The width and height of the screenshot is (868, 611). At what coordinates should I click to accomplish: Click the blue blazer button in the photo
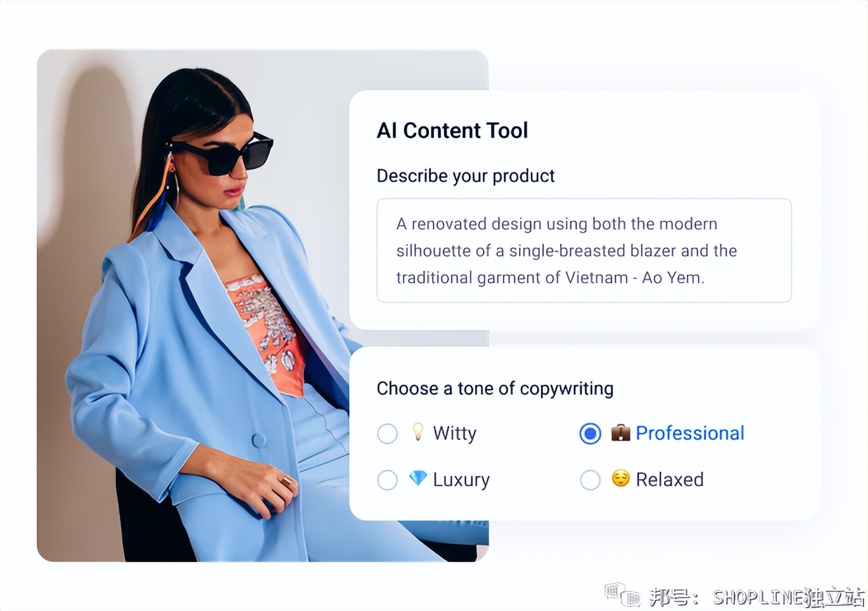pyautogui.click(x=258, y=440)
